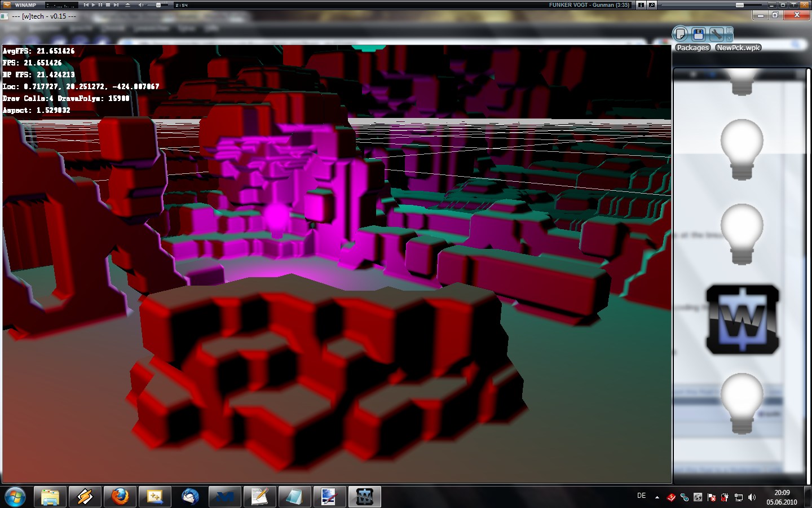This screenshot has width=812, height=508.
Task: Go to previous track in Winamp
Action: coord(86,5)
